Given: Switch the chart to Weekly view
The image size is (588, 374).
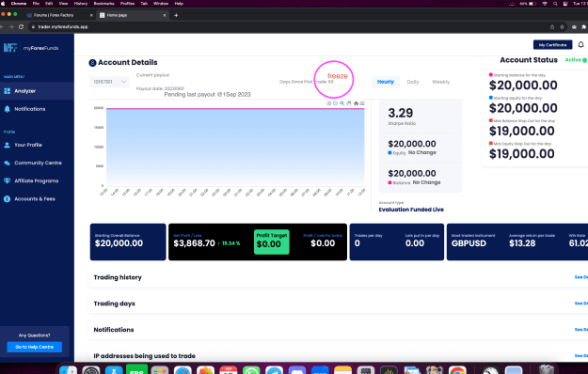Looking at the screenshot, I should (440, 82).
